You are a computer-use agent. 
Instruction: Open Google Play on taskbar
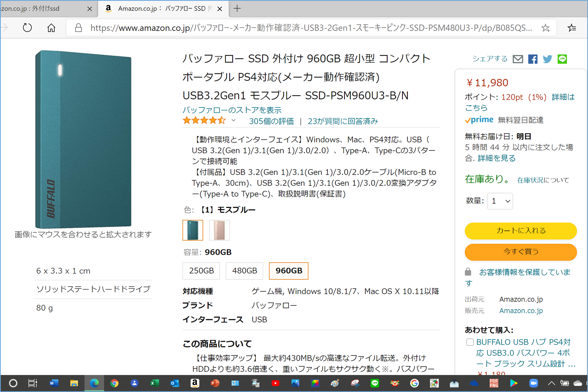point(513,383)
